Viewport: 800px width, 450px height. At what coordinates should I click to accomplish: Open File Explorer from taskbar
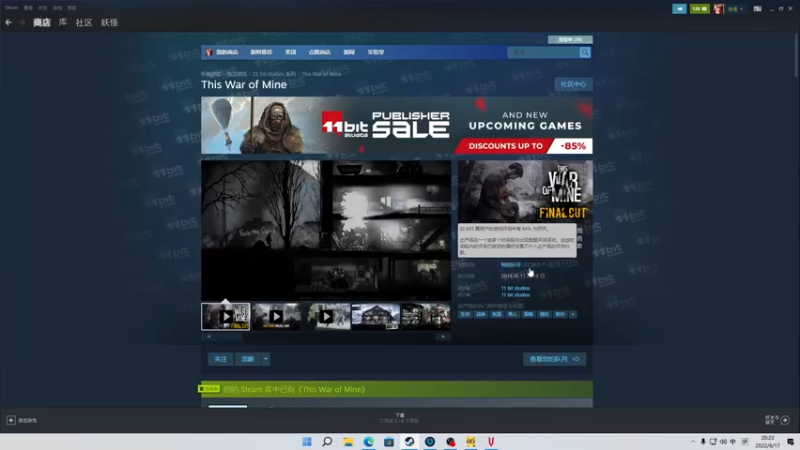click(x=348, y=441)
